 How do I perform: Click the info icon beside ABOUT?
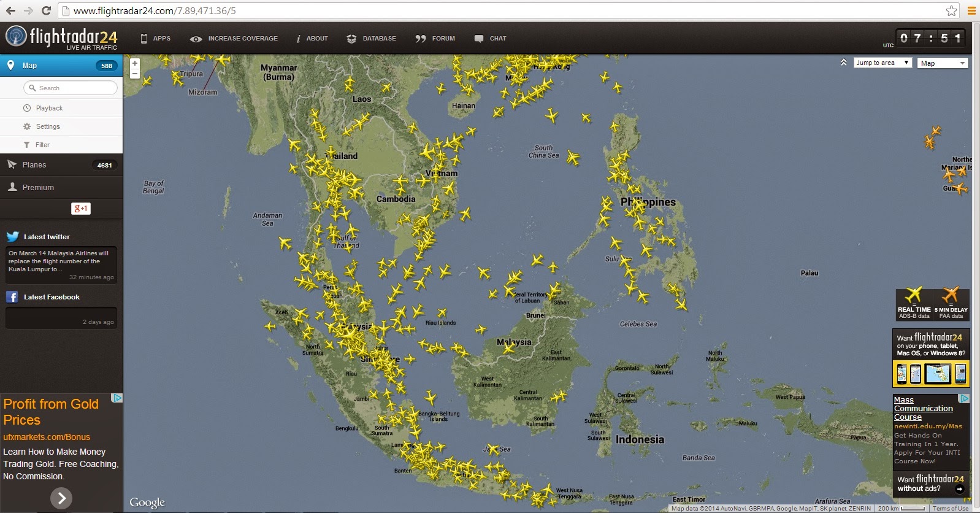coord(299,39)
